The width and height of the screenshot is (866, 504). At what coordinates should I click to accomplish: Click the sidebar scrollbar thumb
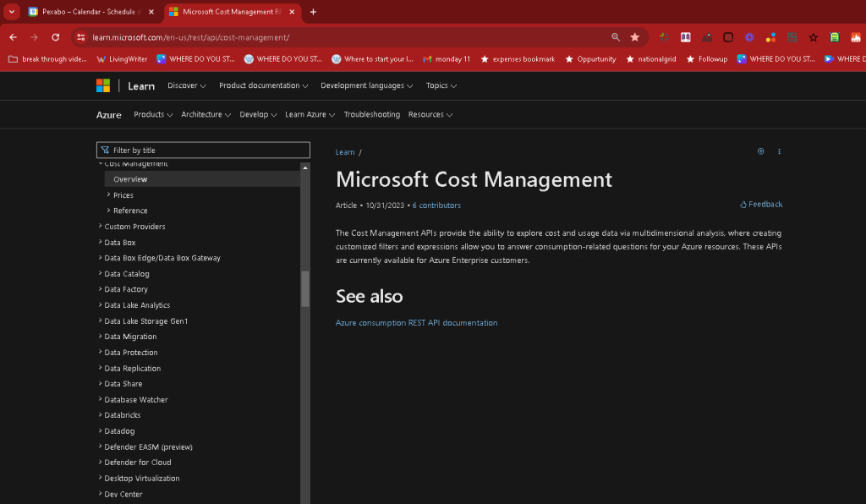coord(304,288)
